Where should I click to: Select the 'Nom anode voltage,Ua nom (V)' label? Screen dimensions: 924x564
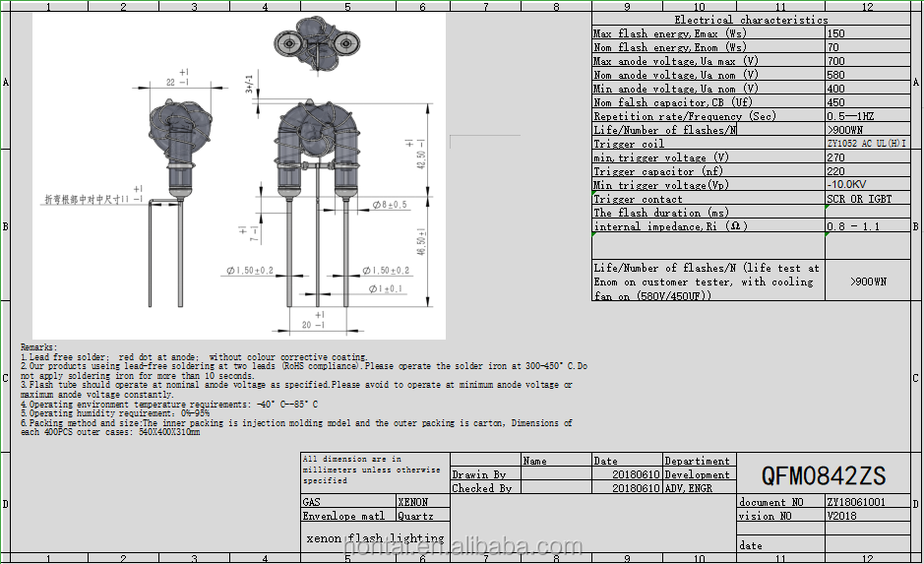click(x=676, y=75)
